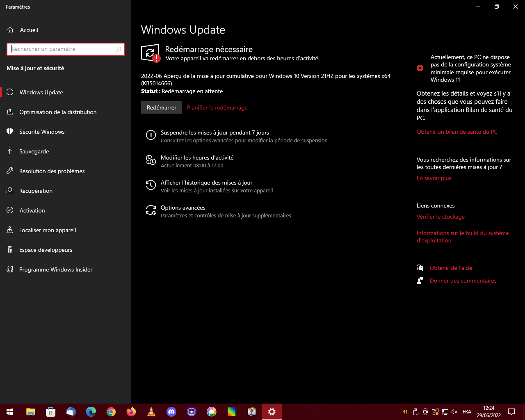Click Obtenir de l'aide
Viewport: 525px width, 420px height.
(x=451, y=268)
